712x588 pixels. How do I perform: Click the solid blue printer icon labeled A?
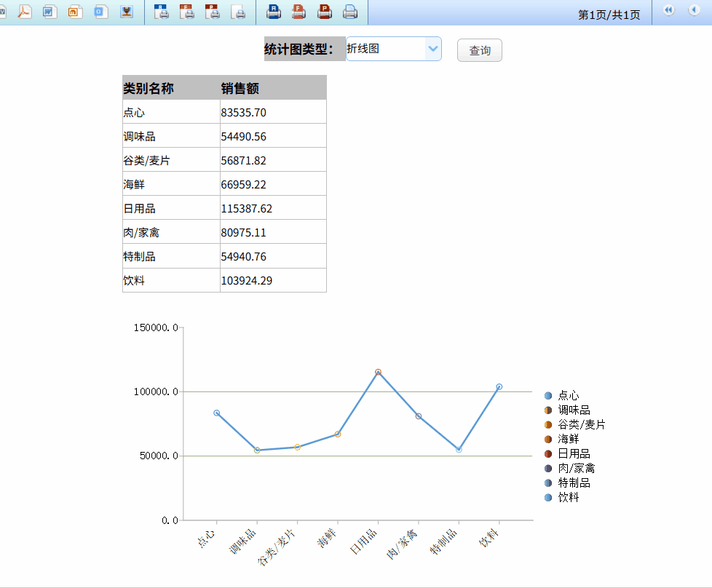(x=274, y=12)
